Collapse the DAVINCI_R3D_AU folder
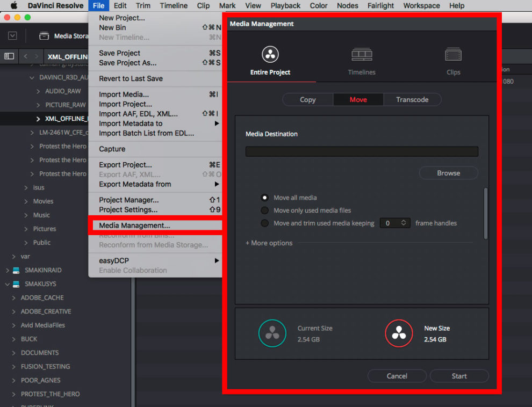The height and width of the screenshot is (407, 532). (x=32, y=78)
